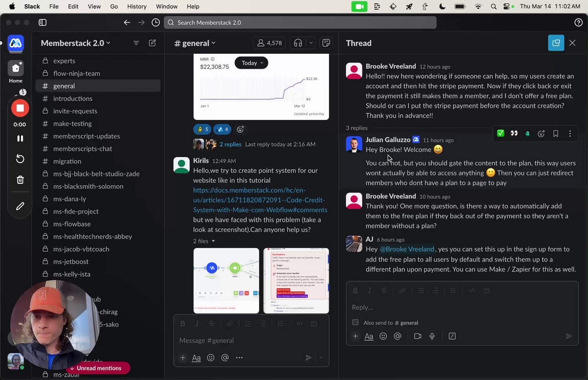Click the thread Reply text field
Screen dimensions: 588x380
click(462, 307)
